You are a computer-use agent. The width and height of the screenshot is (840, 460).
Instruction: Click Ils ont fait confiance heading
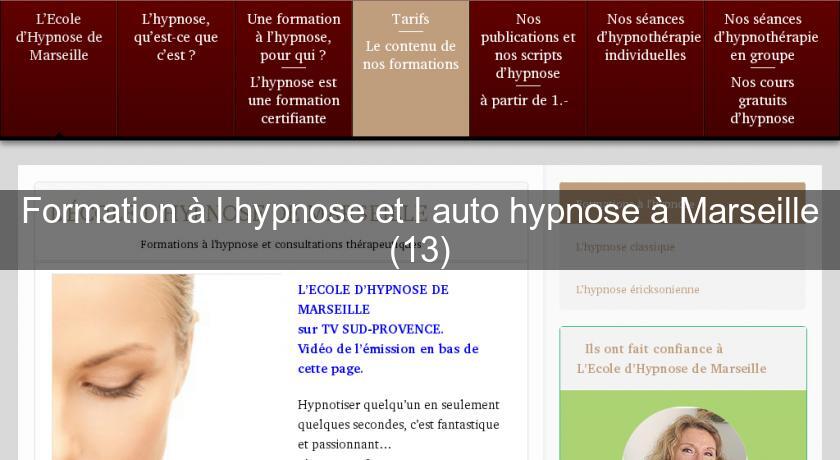click(x=671, y=359)
